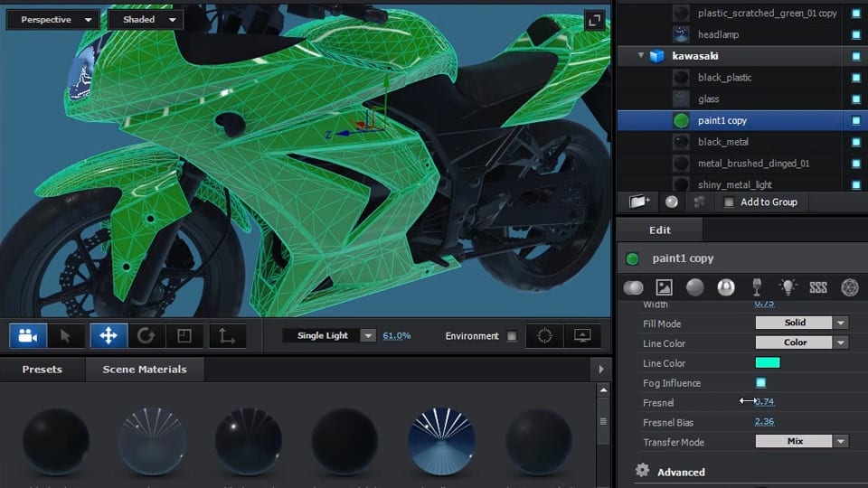Toggle the Fog Influence checkbox

click(x=760, y=383)
